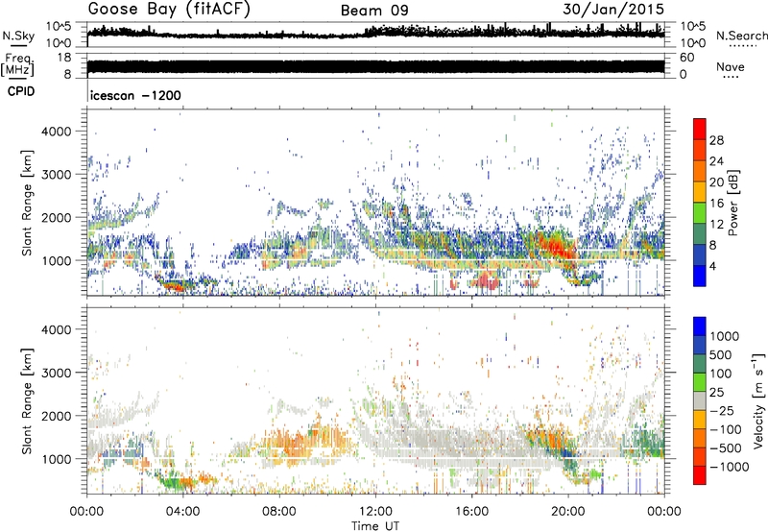Click the blue top of velocity color bar
The height and width of the screenshot is (532, 768).
(x=700, y=326)
